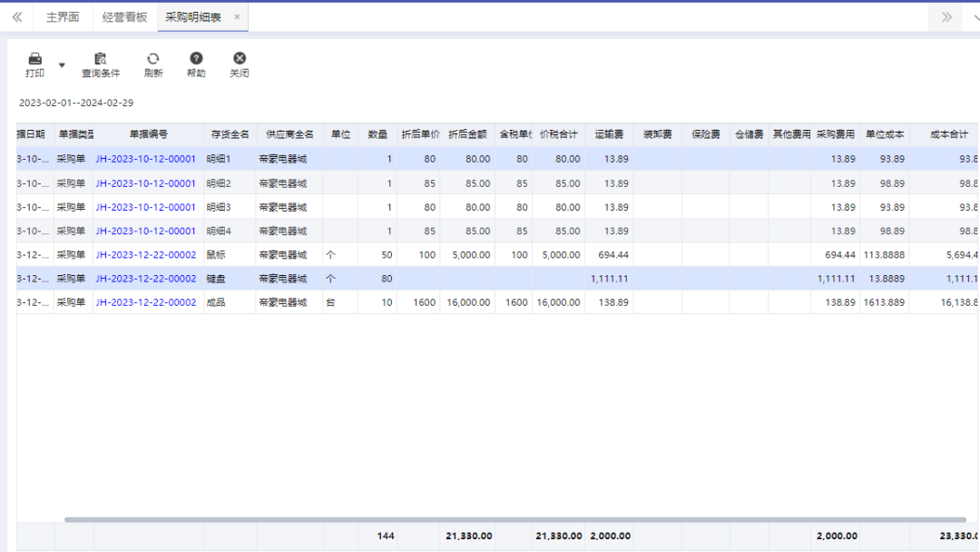Screen dimensions: 980x552
Task: Open link JH-2023-12-22-00002 in the 成品 row
Action: [145, 302]
